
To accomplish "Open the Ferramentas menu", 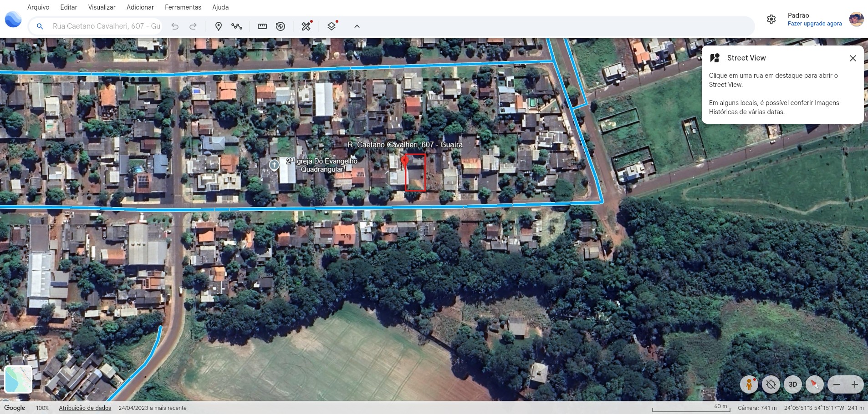I will point(183,7).
